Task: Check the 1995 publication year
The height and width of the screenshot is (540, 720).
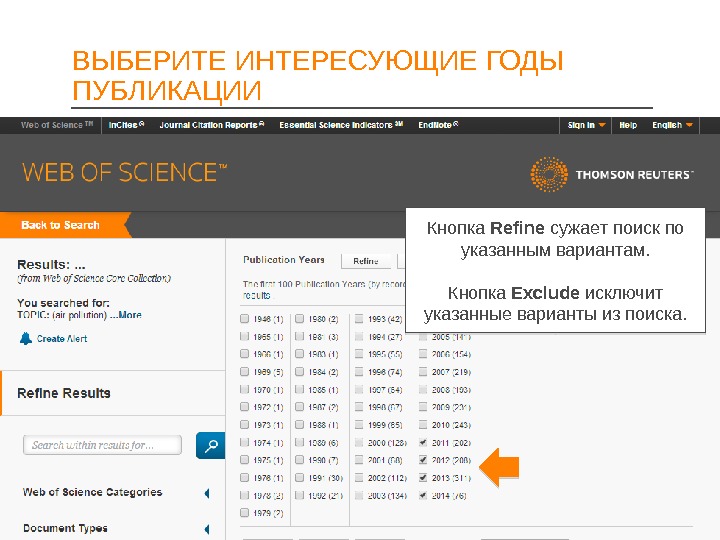Action: point(359,354)
